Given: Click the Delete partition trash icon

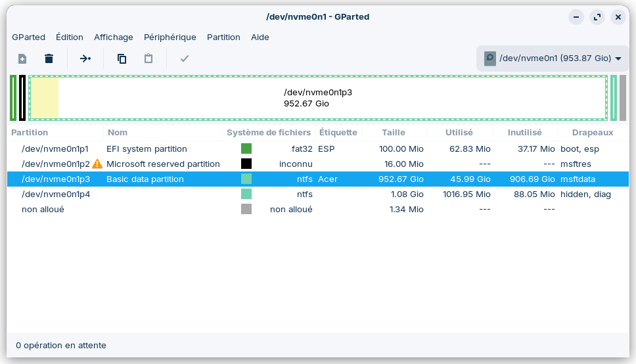Looking at the screenshot, I should 49,58.
